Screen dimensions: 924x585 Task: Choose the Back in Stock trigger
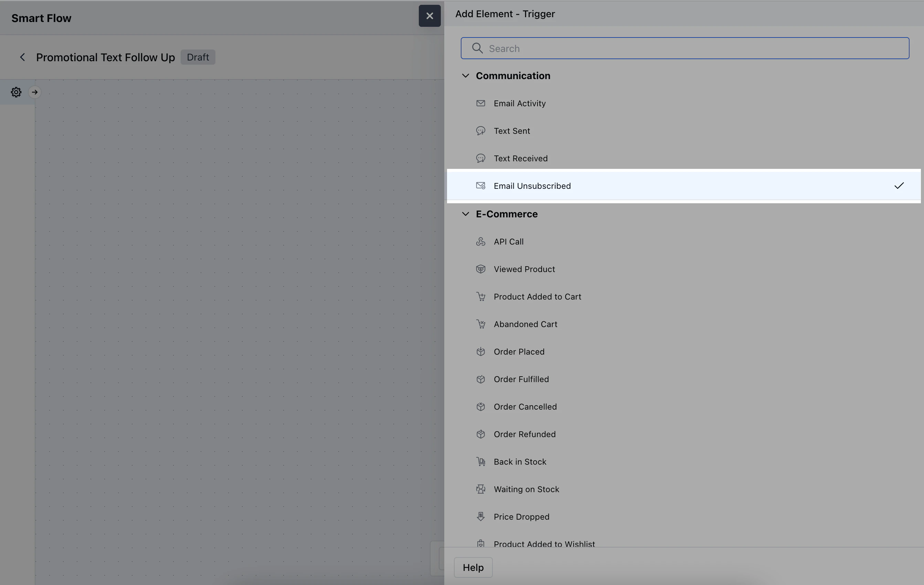(x=683, y=462)
